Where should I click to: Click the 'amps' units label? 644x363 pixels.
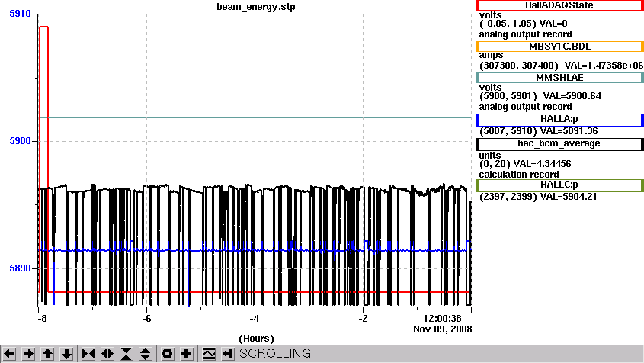(x=491, y=55)
